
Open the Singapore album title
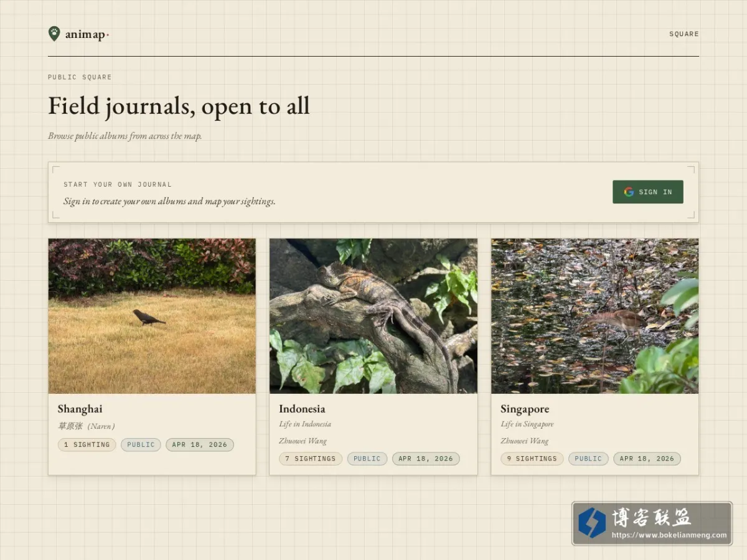pos(525,409)
